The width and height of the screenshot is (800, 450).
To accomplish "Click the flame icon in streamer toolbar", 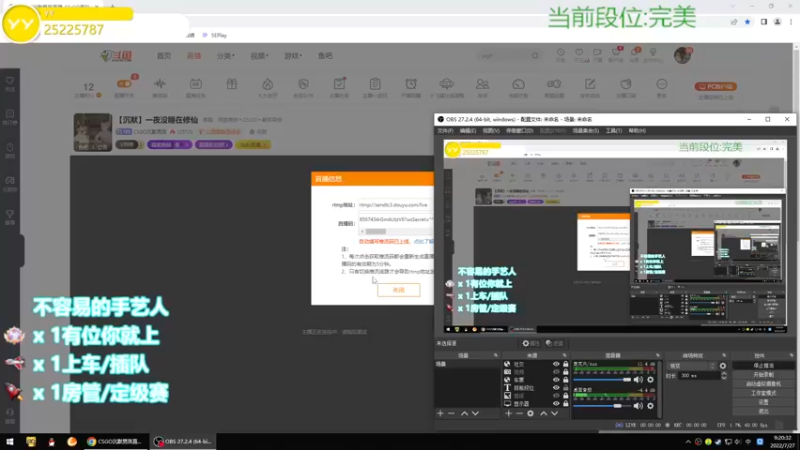I will (x=267, y=84).
